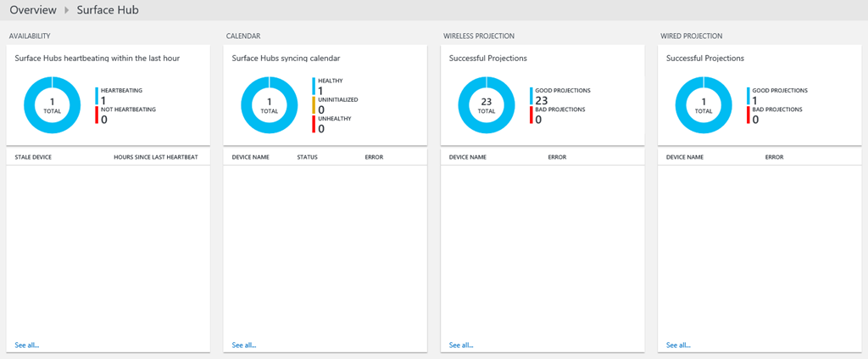
Task: Click the Wireless Projection donut chart showing 23
Action: pyautogui.click(x=486, y=105)
